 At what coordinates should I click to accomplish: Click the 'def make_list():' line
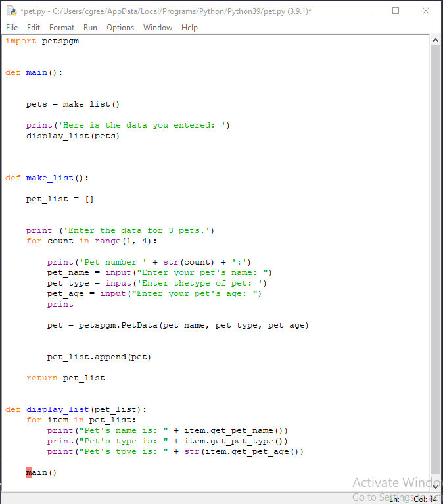(x=47, y=178)
